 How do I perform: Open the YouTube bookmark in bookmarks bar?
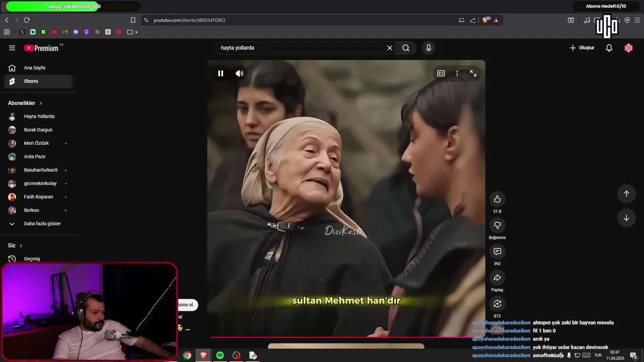54,32
